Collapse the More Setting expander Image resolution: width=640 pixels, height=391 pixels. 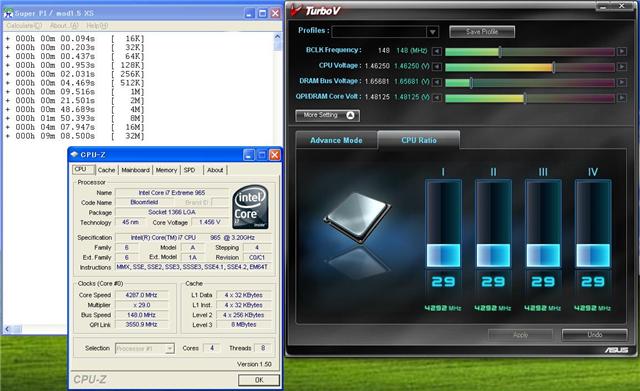click(x=327, y=115)
